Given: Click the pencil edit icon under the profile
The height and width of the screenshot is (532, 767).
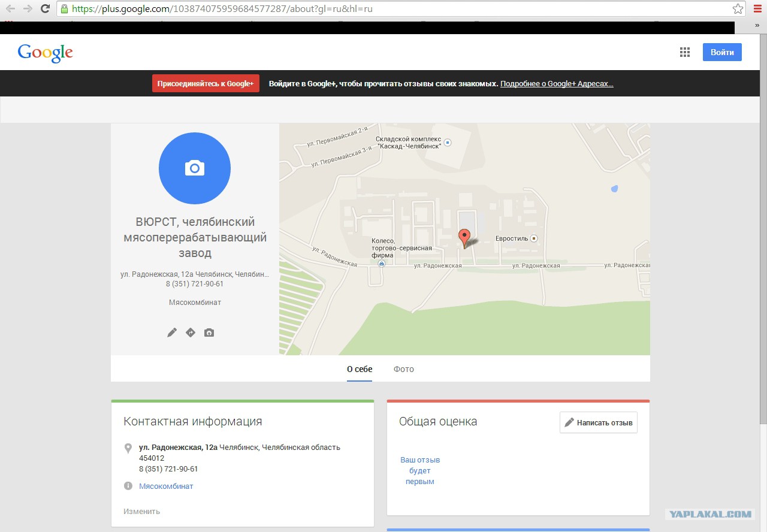Looking at the screenshot, I should click(172, 332).
